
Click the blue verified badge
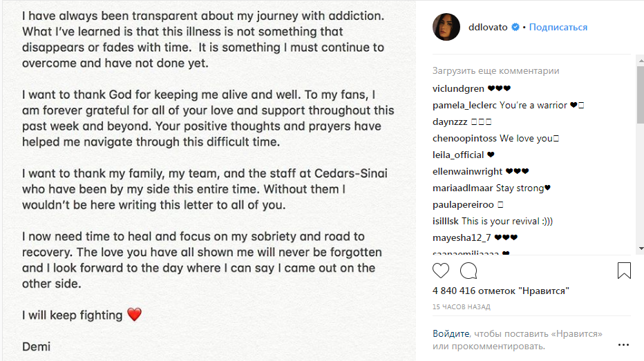coord(515,28)
